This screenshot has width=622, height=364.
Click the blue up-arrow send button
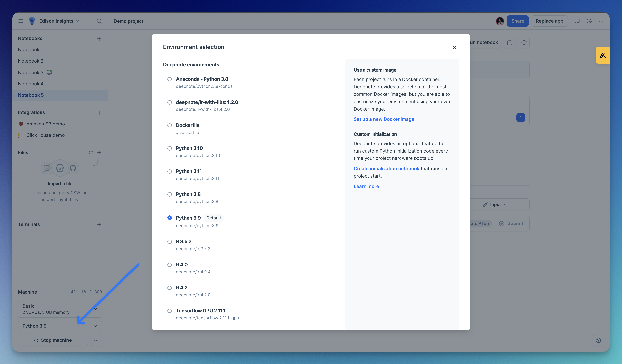(x=521, y=117)
